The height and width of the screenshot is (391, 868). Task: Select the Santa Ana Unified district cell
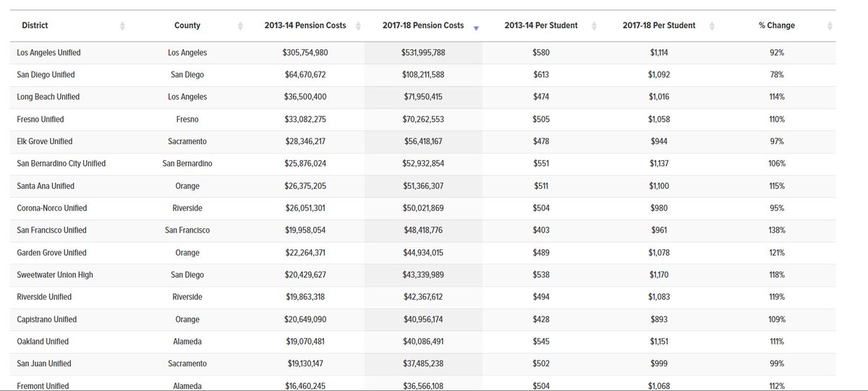45,186
